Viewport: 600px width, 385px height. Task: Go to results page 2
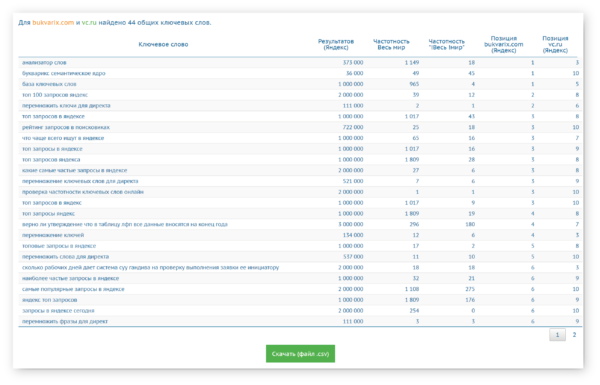(x=574, y=335)
